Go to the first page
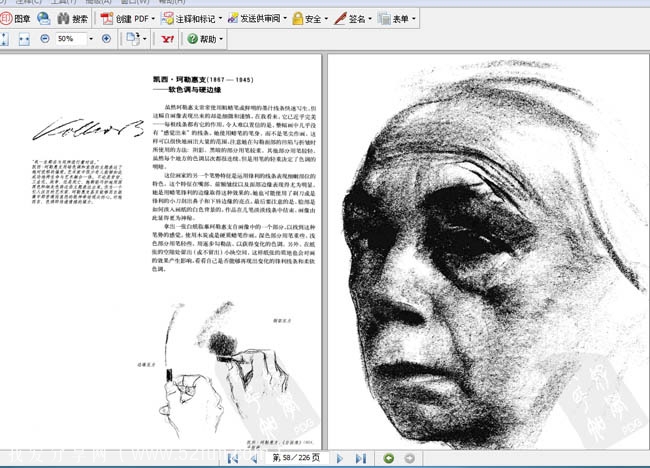 point(233,458)
